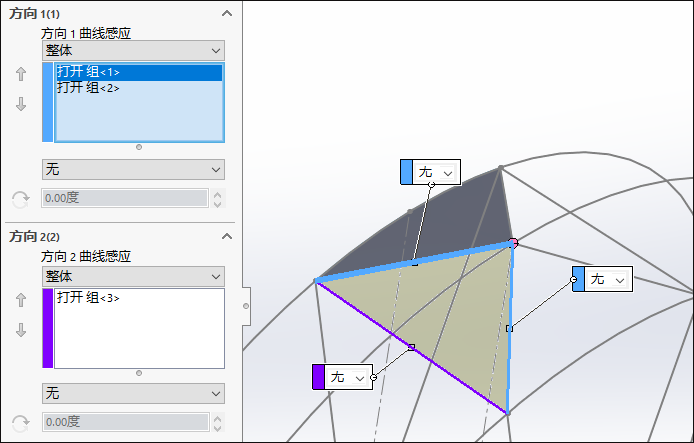Click resize handle below direction 2 list
The image size is (694, 443).
(139, 373)
